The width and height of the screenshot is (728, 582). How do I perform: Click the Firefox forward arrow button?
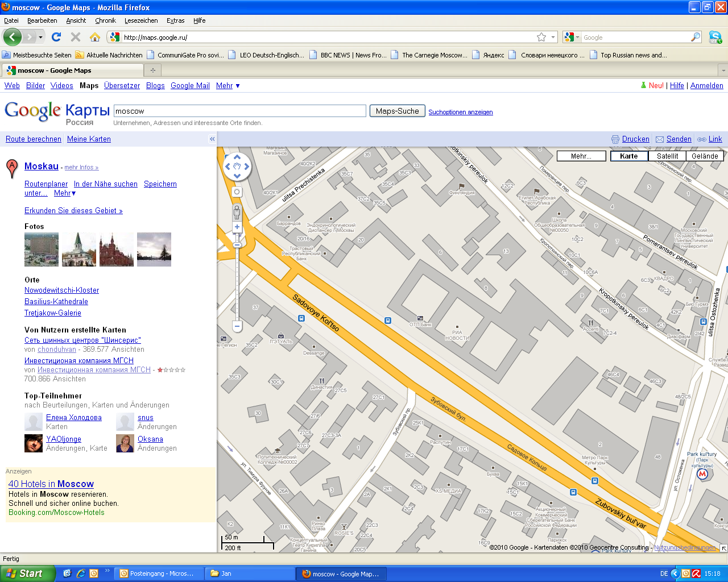pyautogui.click(x=30, y=37)
